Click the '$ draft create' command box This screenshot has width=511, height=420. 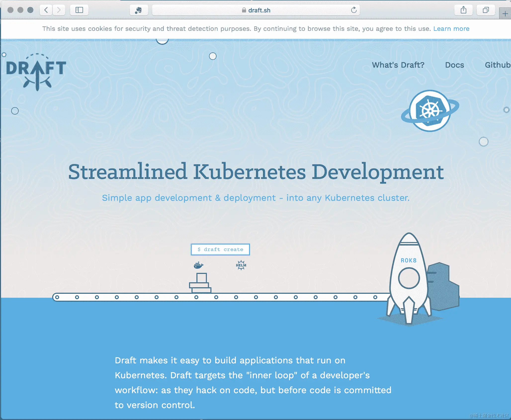[x=220, y=249]
